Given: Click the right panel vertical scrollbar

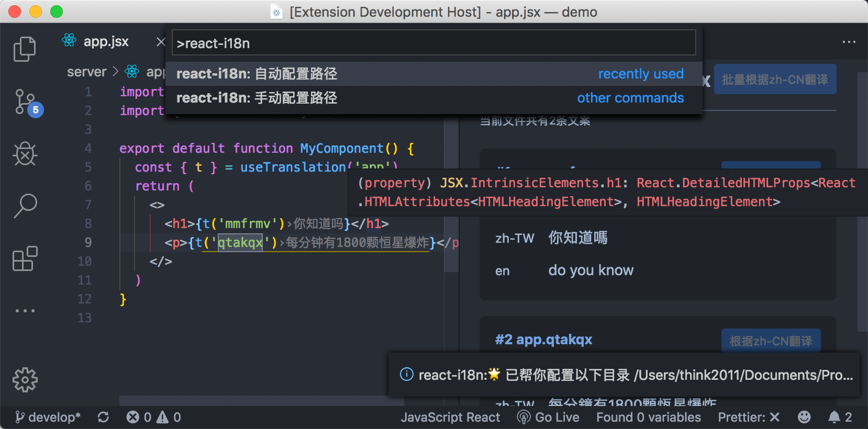Looking at the screenshot, I should coord(862,201).
